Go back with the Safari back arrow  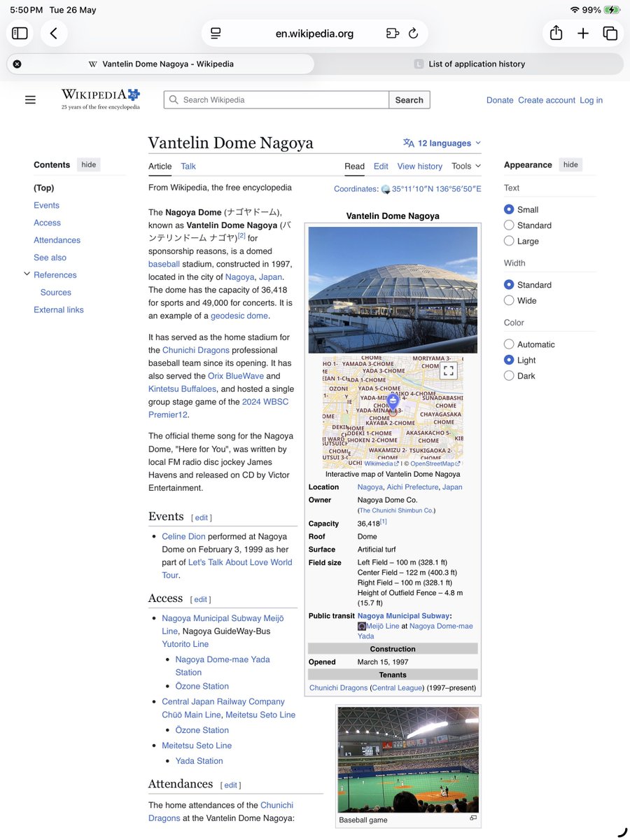[x=54, y=33]
